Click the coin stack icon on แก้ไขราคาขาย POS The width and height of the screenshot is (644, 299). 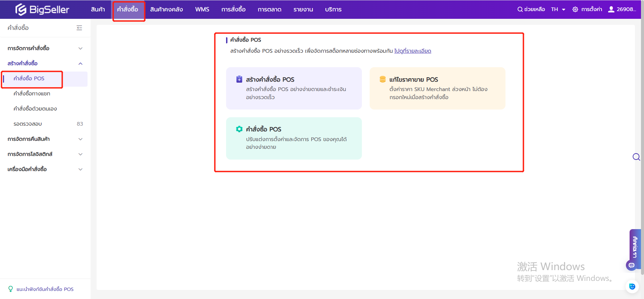click(382, 79)
